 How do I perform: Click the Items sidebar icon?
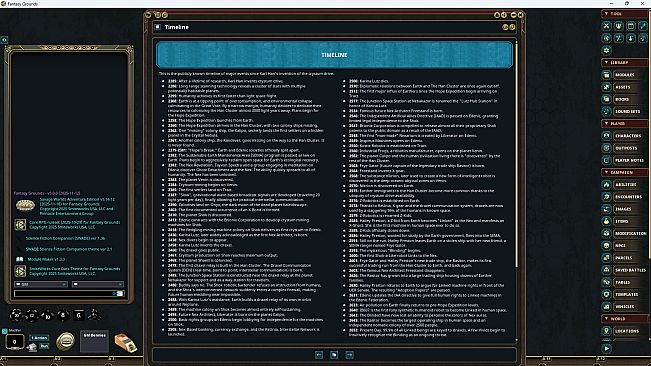[607, 221]
